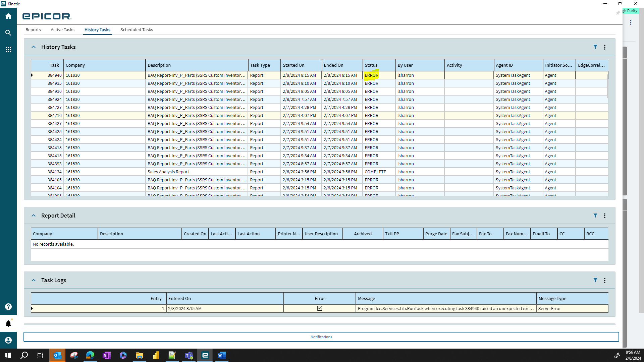This screenshot has height=362, width=644.
Task: Sort by the Entered On column in Task Logs
Action: (x=225, y=298)
